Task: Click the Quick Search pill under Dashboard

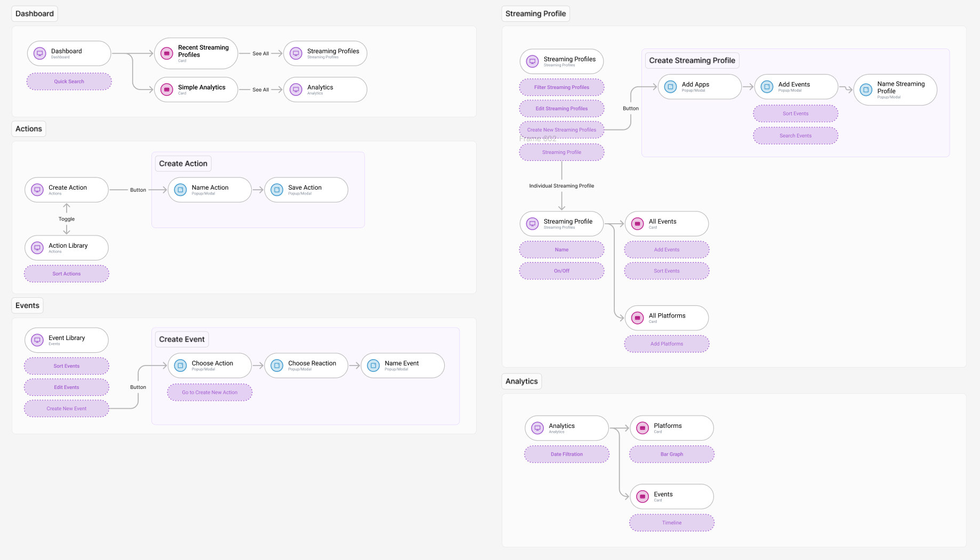Action: [x=69, y=82]
